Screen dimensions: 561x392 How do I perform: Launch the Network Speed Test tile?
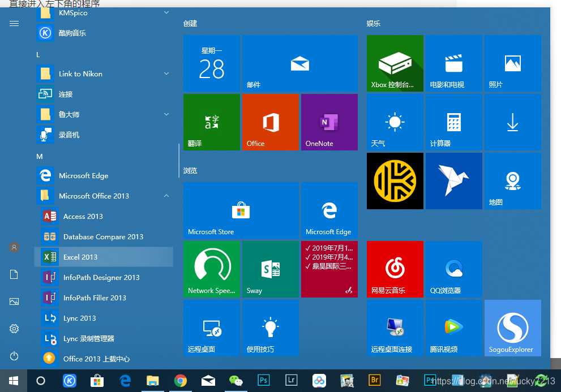coord(212,269)
